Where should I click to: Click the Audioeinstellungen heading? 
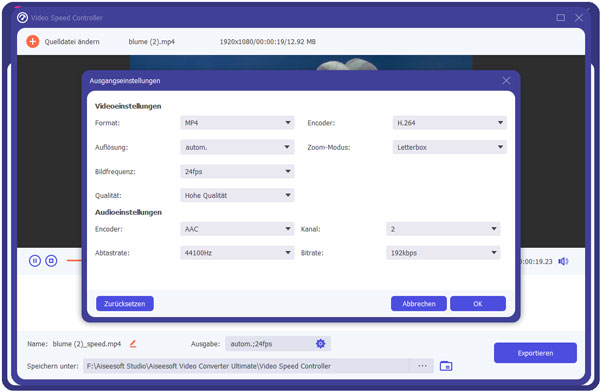pos(128,212)
